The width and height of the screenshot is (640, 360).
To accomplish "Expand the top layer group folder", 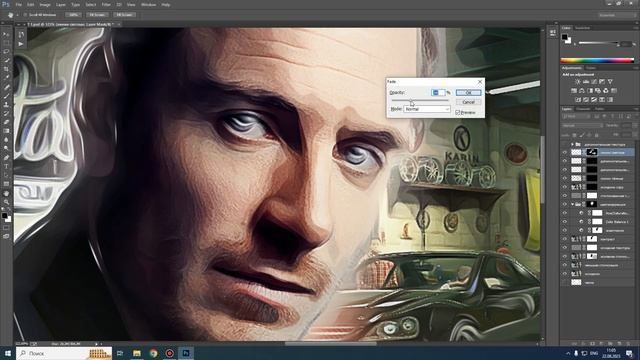I will [572, 144].
